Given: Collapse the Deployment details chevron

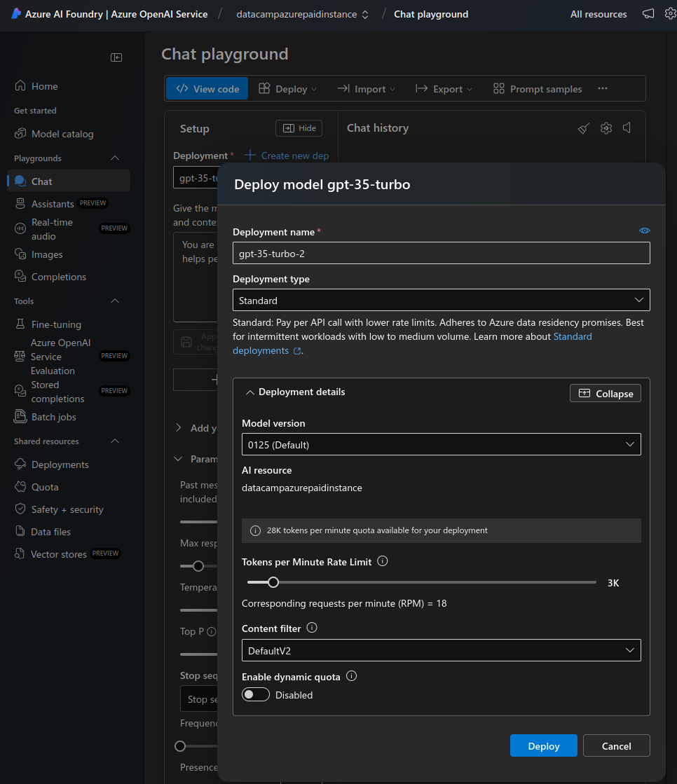Looking at the screenshot, I should (x=250, y=392).
